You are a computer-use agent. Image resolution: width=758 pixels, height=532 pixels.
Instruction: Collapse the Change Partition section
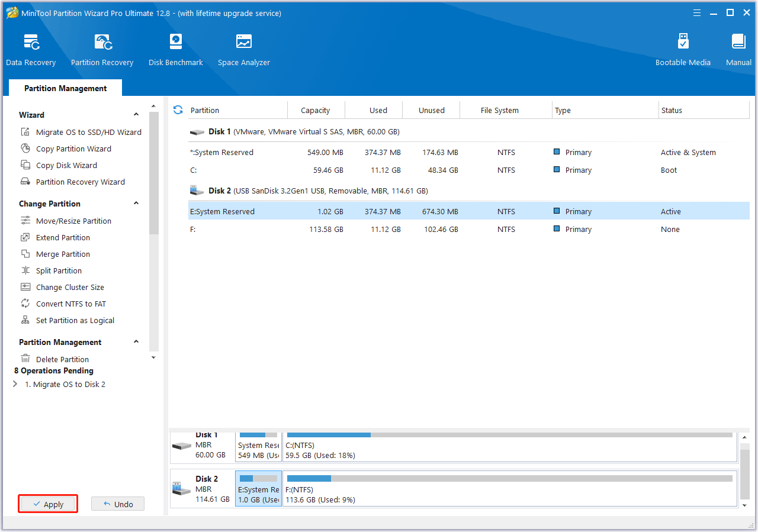tap(136, 204)
